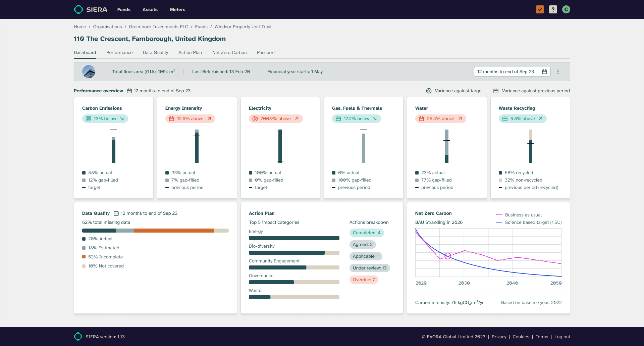Click the calendar icon beside Performance overview

tap(129, 91)
